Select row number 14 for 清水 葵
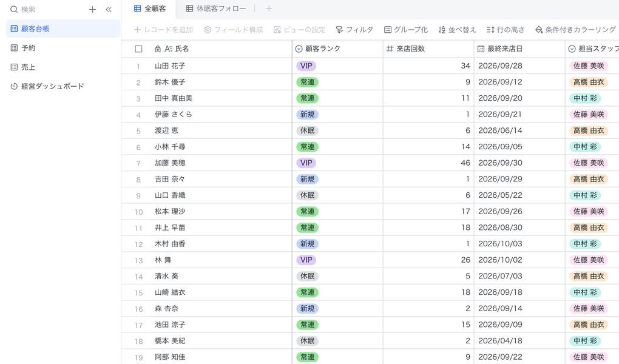 [x=138, y=277]
